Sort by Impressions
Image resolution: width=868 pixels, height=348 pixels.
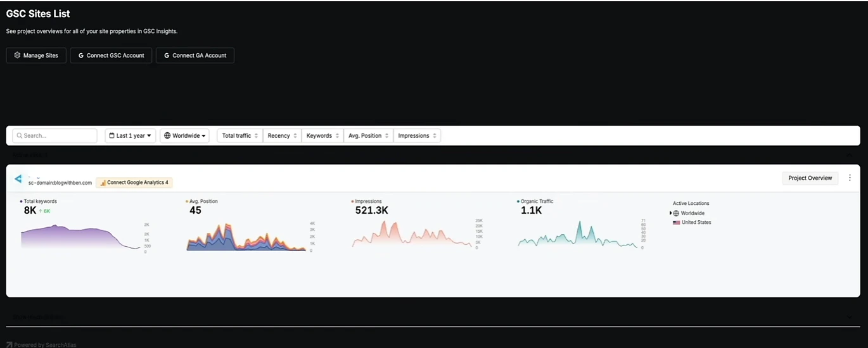click(417, 136)
